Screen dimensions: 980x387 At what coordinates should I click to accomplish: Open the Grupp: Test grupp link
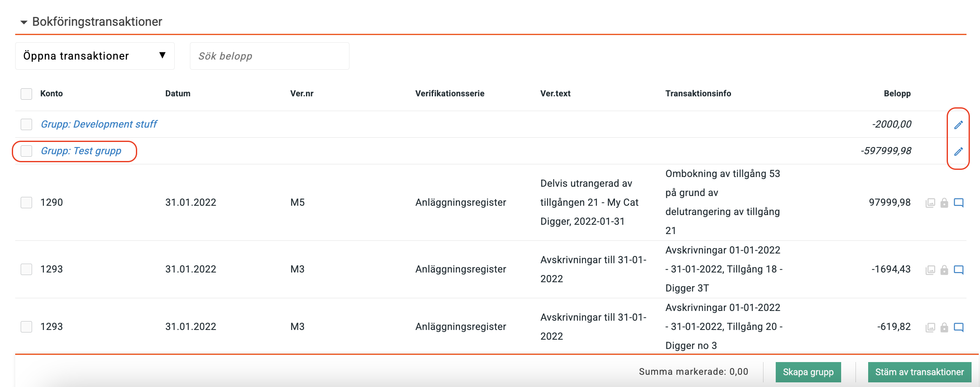(81, 151)
